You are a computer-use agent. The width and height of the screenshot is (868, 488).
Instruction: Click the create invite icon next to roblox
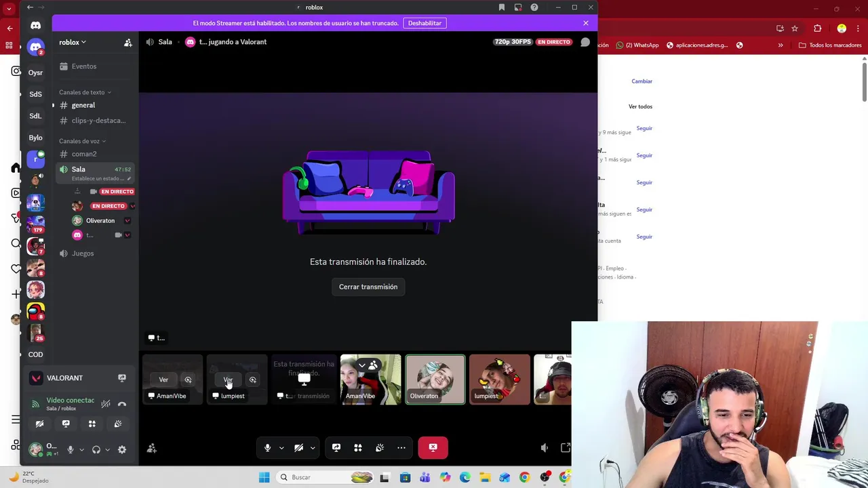click(x=127, y=42)
